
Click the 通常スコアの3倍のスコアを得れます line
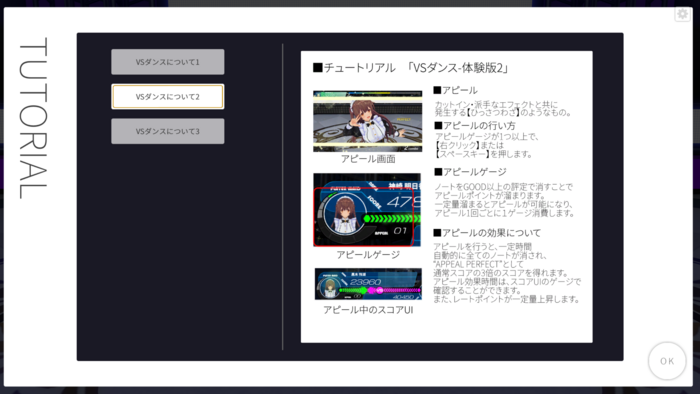coord(500,273)
